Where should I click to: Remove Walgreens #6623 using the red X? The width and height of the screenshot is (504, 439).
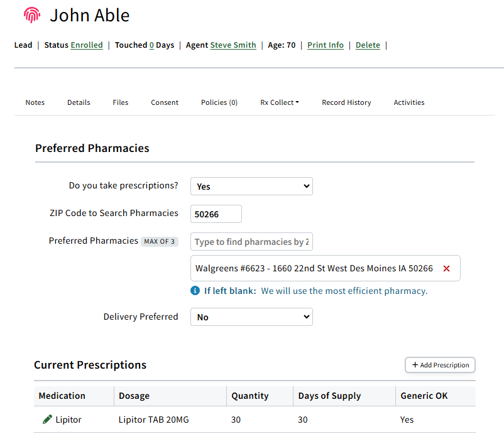coord(447,268)
